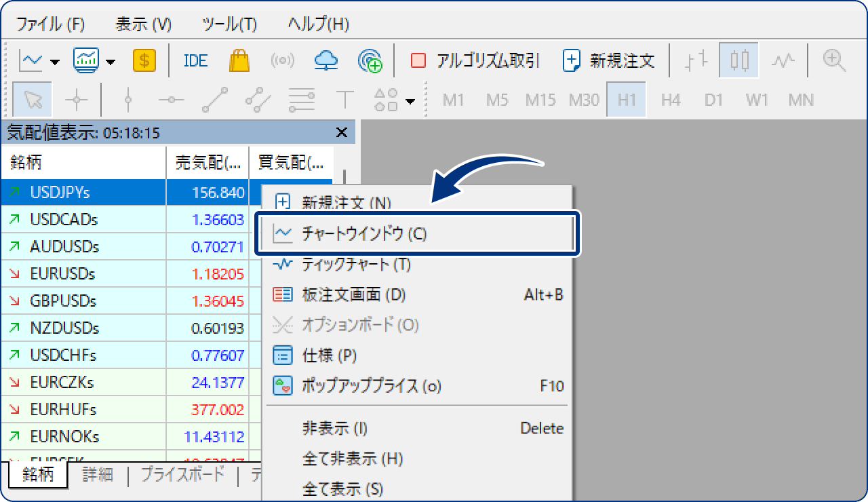The image size is (868, 502).
Task: Select the horizontal line drawing tool
Action: coord(171,100)
